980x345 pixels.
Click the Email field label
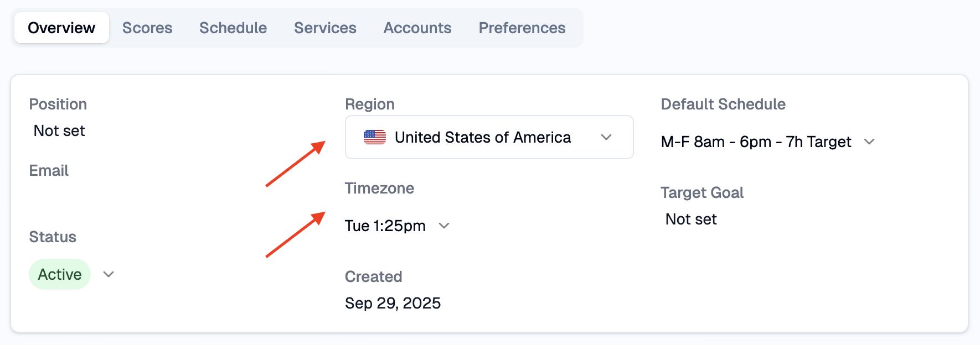coord(49,170)
